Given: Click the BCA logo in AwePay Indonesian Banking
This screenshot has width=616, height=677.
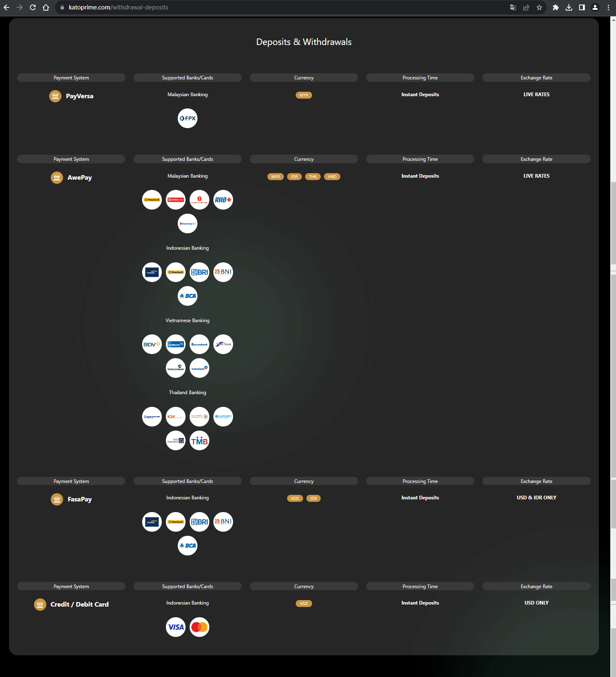Looking at the screenshot, I should [x=188, y=296].
